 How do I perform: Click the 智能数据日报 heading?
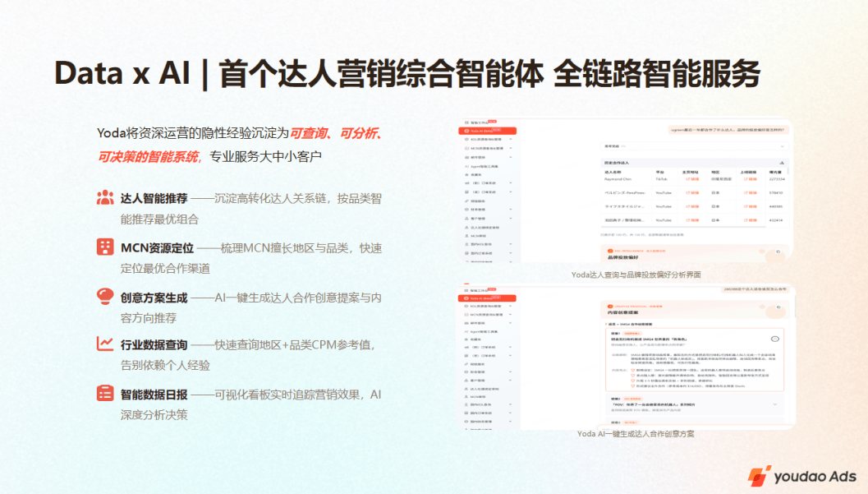(154, 395)
